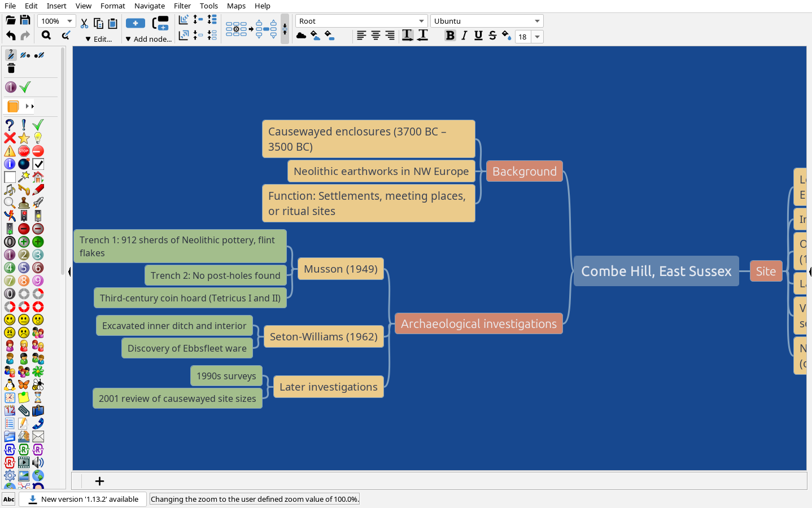Click the cloud shape icon
The width and height of the screenshot is (812, 508).
(302, 36)
